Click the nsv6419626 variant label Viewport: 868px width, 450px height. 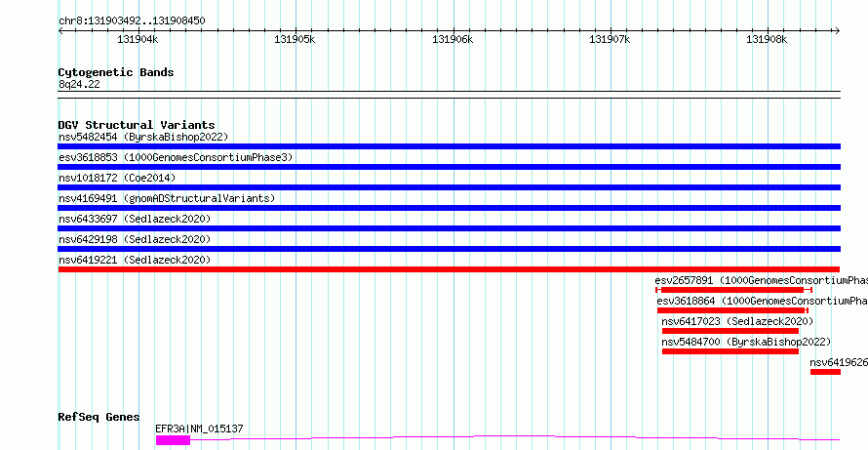point(839,362)
